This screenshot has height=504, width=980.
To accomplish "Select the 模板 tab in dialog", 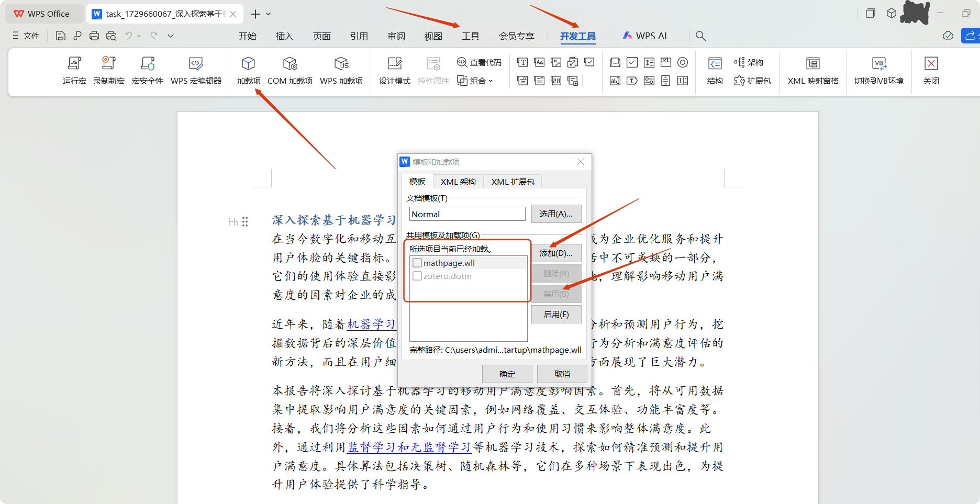I will 417,182.
